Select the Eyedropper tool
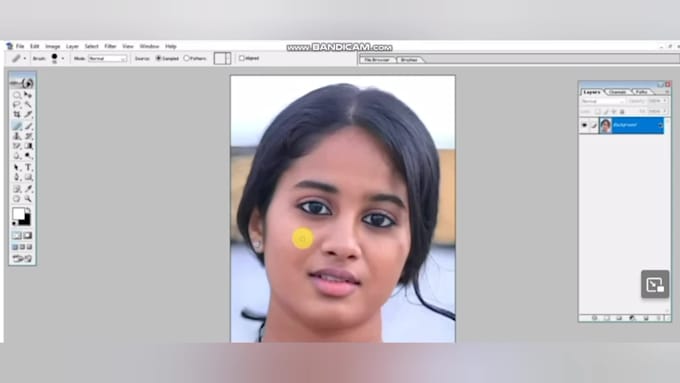The height and width of the screenshot is (383, 680). tap(28, 189)
